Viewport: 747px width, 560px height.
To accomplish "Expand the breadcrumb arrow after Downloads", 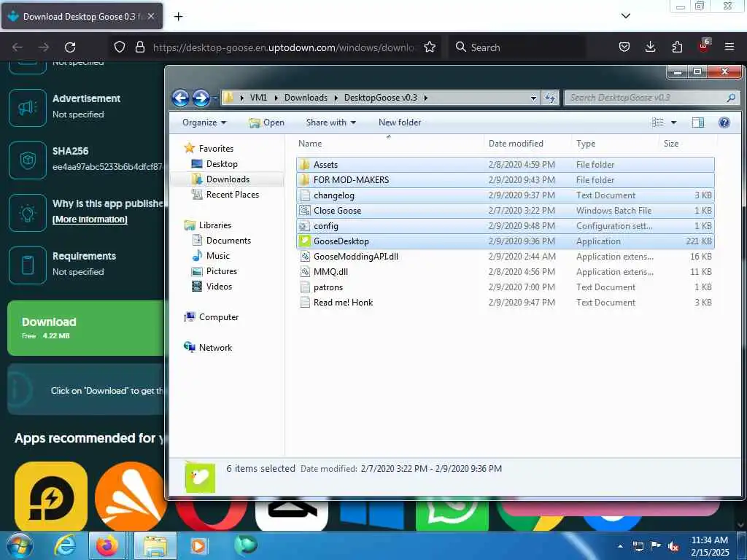I will (336, 98).
